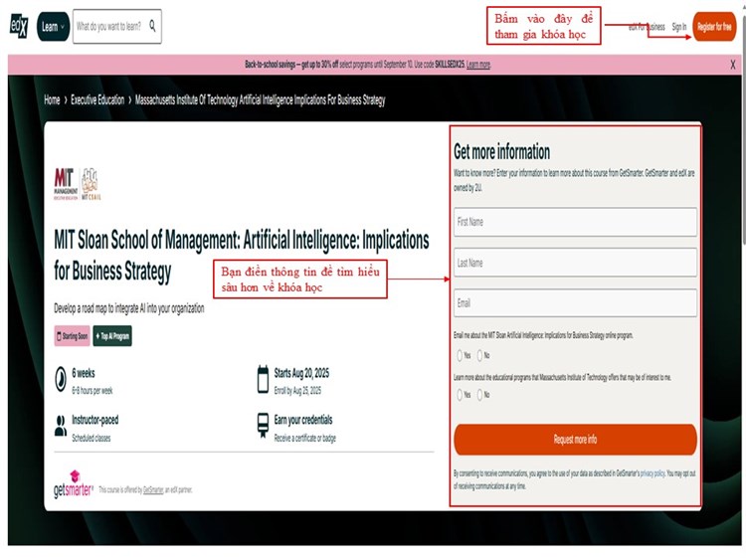Click the 6 weeks clock icon

[x=61, y=377]
